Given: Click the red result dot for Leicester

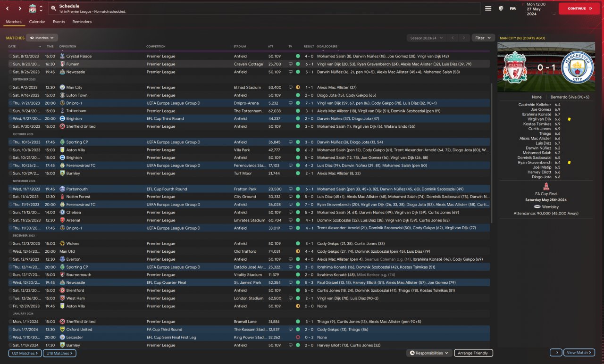Looking at the screenshot, I should pos(298,338).
